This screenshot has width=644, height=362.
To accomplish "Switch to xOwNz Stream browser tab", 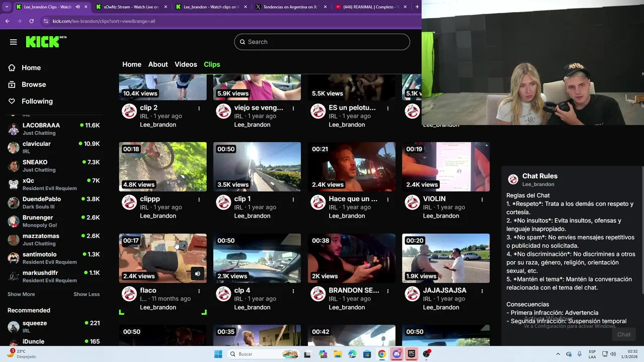I will [131, 7].
